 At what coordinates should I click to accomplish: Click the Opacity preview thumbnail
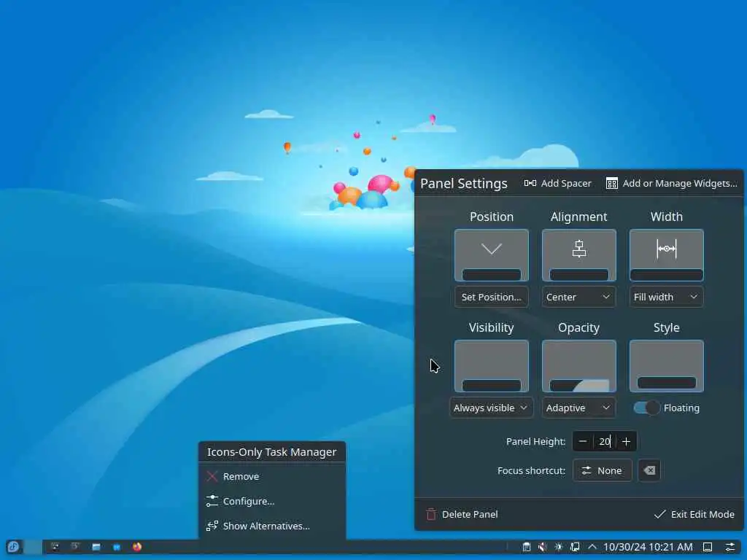click(578, 366)
